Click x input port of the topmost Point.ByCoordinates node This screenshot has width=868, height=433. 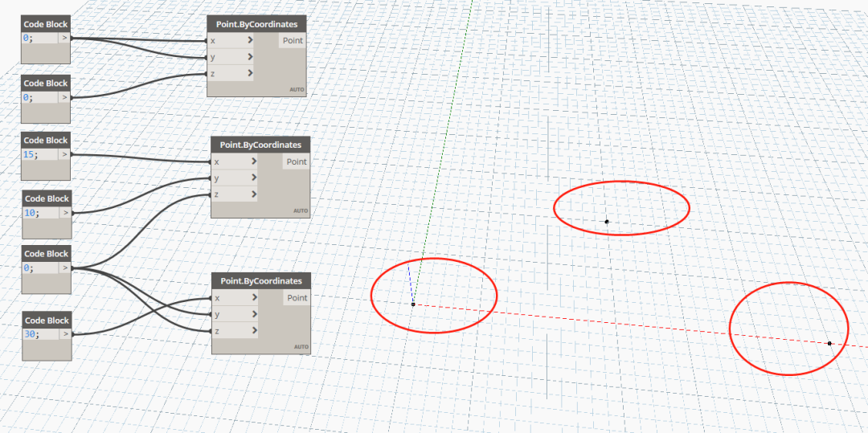point(231,40)
